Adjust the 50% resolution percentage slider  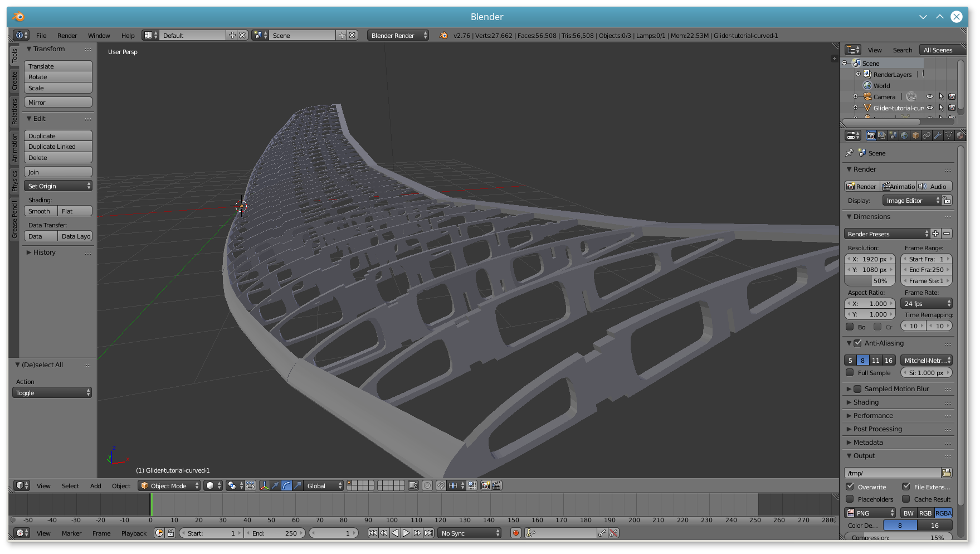tap(869, 280)
